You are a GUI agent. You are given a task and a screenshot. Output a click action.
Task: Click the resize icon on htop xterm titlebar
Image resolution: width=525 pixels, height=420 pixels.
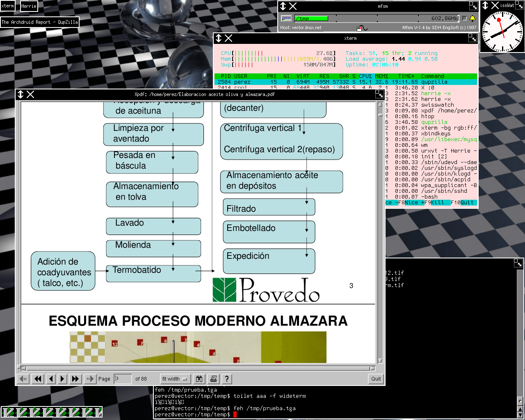(472, 38)
